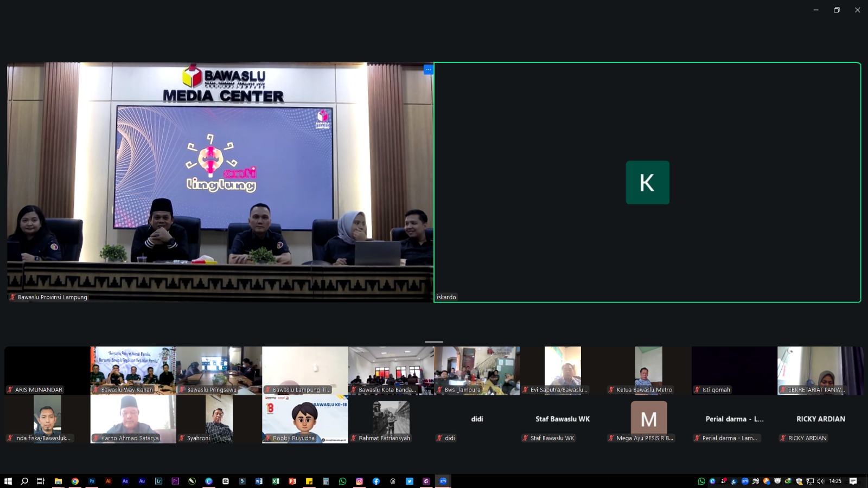The height and width of the screenshot is (488, 868).
Task: Open the Action Center notifications icon
Action: [x=853, y=481]
